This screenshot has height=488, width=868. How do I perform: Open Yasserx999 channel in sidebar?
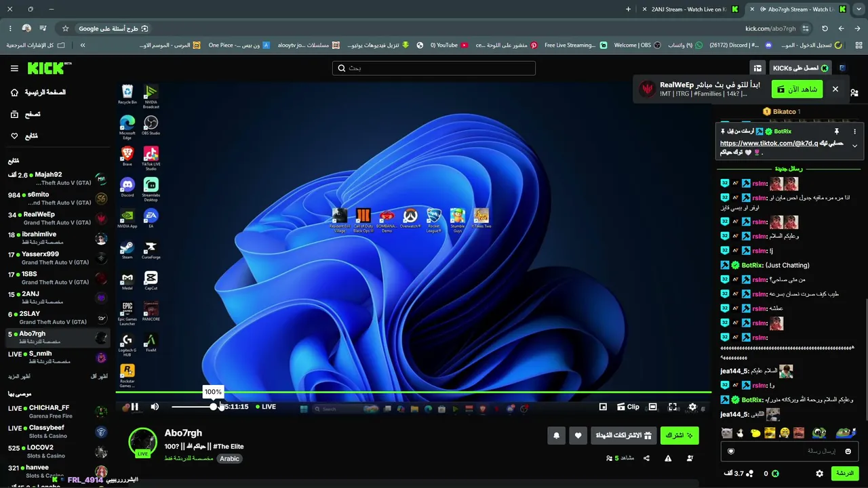(57, 258)
